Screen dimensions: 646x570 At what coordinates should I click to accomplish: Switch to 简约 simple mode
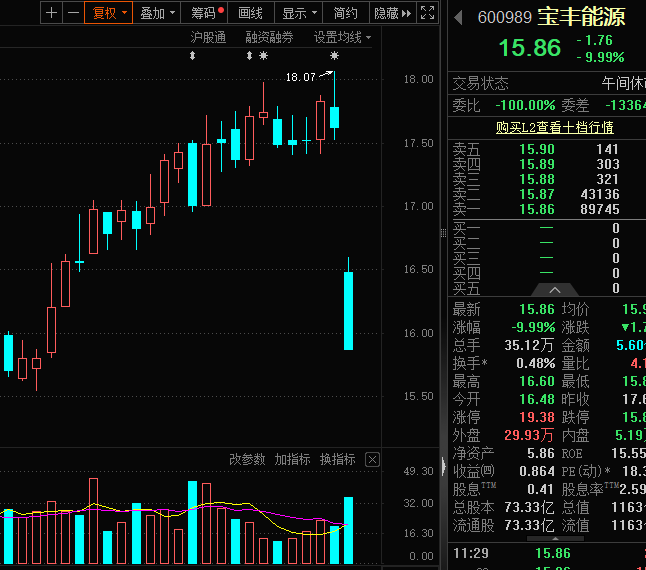coord(346,13)
